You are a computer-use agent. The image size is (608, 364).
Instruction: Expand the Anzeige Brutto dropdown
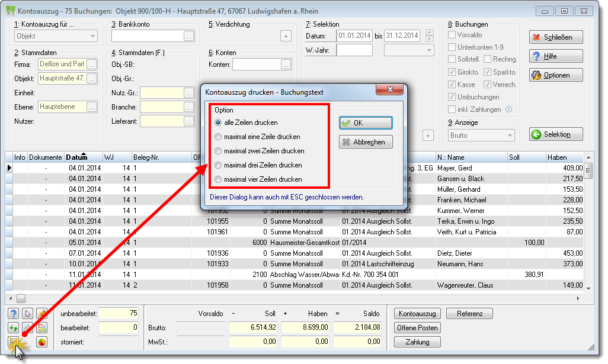click(x=482, y=136)
